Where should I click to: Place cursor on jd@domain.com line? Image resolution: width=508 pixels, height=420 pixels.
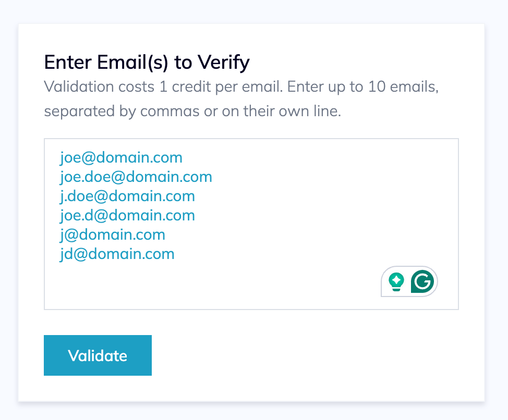[117, 254]
